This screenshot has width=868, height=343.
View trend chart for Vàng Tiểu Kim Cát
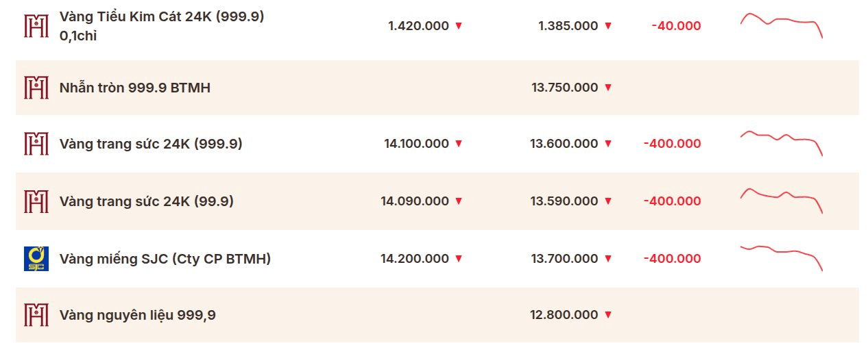(x=782, y=25)
